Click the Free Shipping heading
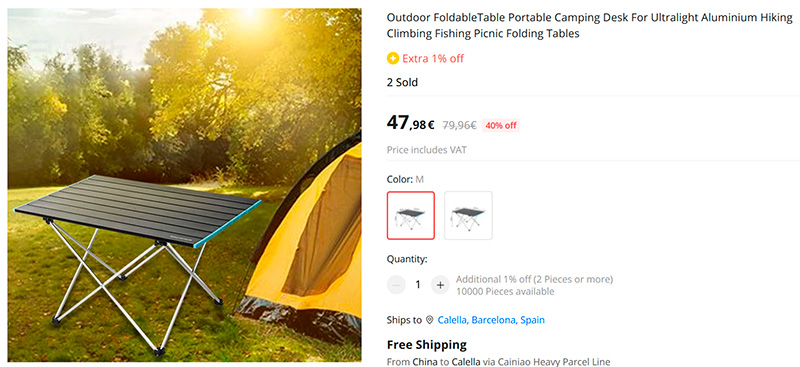 (427, 345)
